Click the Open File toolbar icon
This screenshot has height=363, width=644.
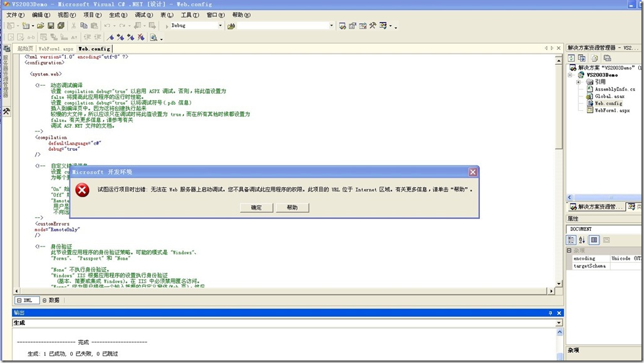pyautogui.click(x=40, y=26)
